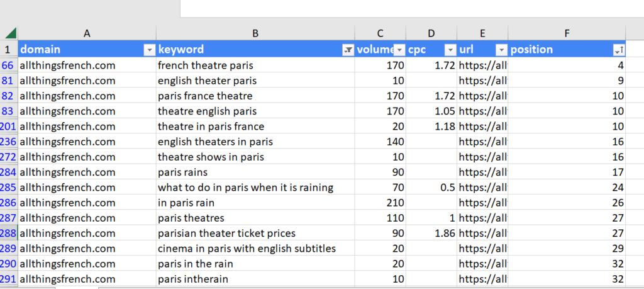This screenshot has height=289, width=644.
Task: Open the url column filter dropdown
Action: point(501,50)
